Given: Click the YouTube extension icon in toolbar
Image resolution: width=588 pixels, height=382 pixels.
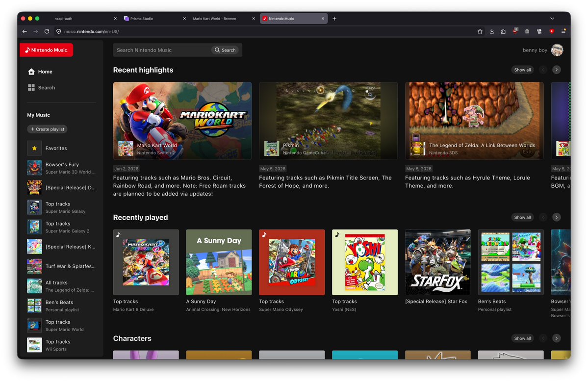Looking at the screenshot, I should click(x=552, y=31).
